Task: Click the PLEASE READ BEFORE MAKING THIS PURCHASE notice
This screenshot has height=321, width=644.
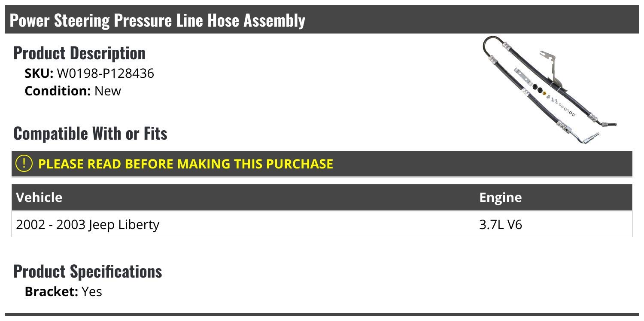Action: 185,164
